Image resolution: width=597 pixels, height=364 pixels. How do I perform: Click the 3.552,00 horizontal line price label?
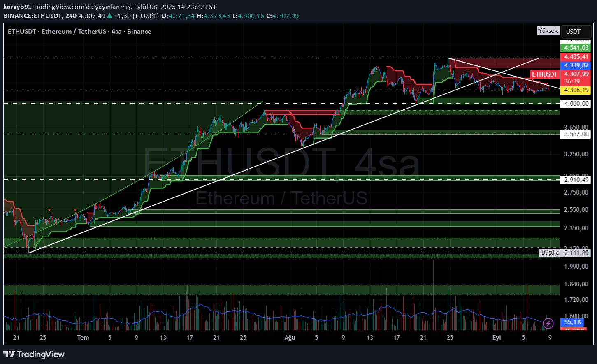tap(575, 134)
